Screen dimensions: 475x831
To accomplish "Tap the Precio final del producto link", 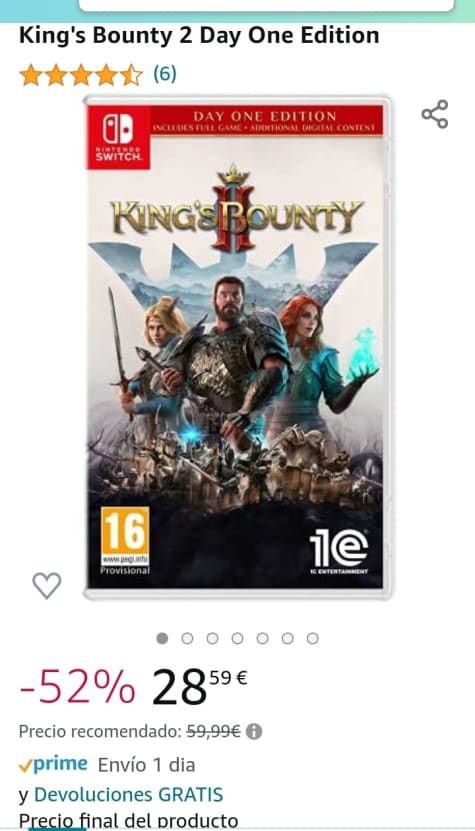I will (128, 820).
